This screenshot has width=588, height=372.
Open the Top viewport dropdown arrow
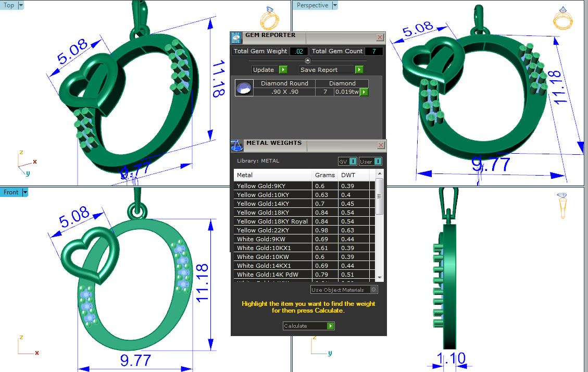pyautogui.click(x=21, y=5)
